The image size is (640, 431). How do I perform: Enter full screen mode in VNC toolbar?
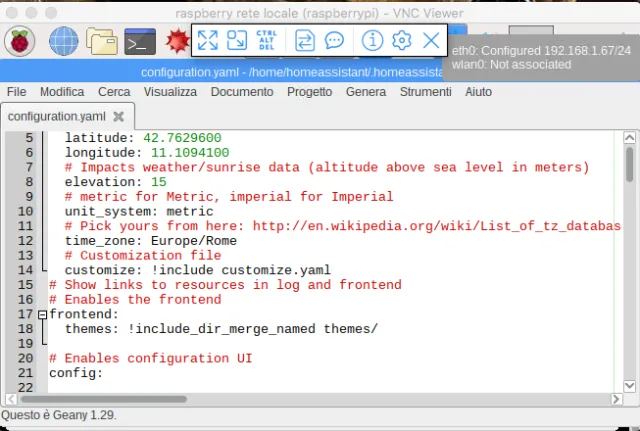click(207, 40)
